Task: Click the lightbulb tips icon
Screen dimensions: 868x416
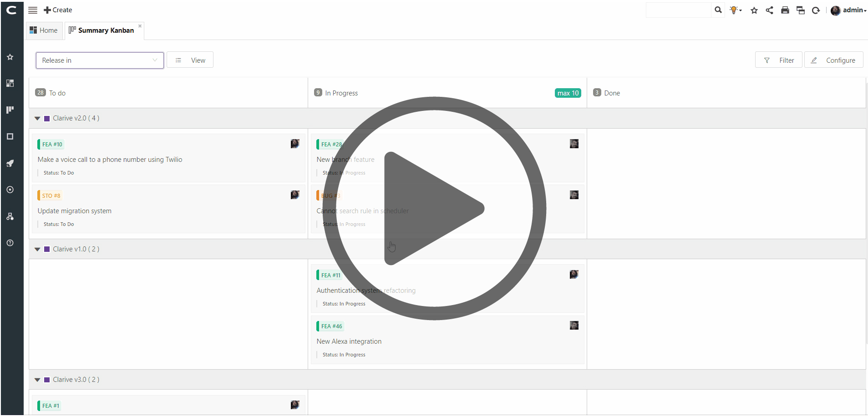Action: 735,10
